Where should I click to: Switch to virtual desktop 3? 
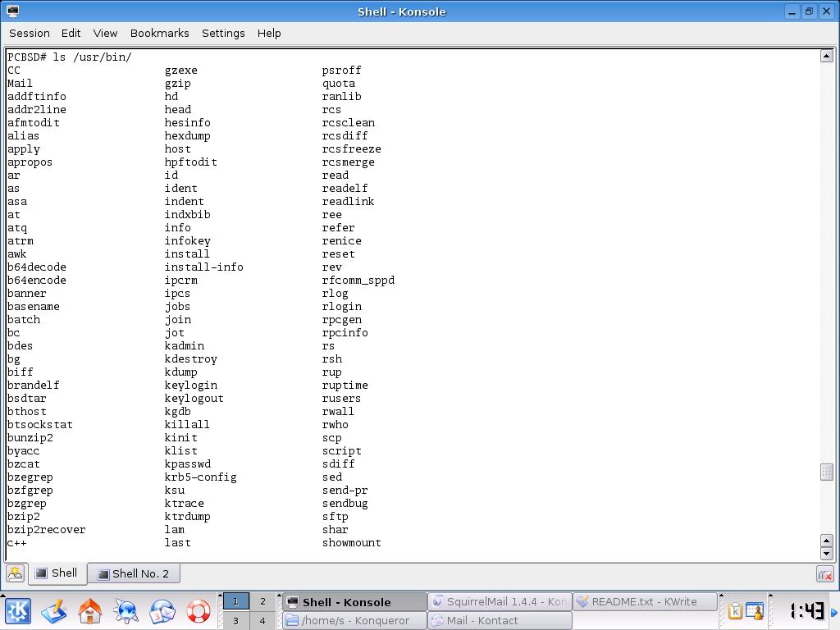click(x=235, y=621)
